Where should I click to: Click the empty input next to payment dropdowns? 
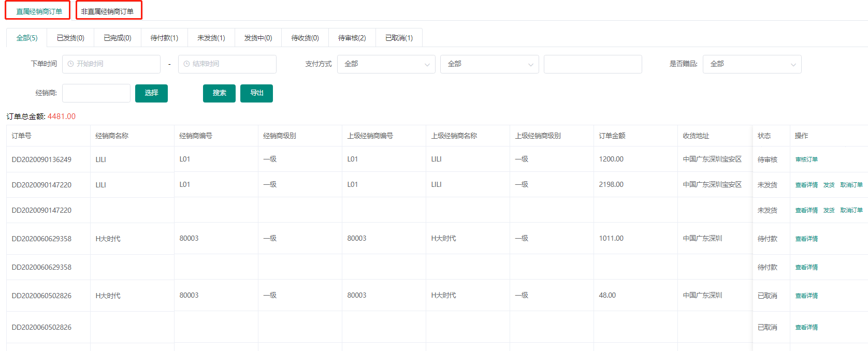tap(592, 64)
